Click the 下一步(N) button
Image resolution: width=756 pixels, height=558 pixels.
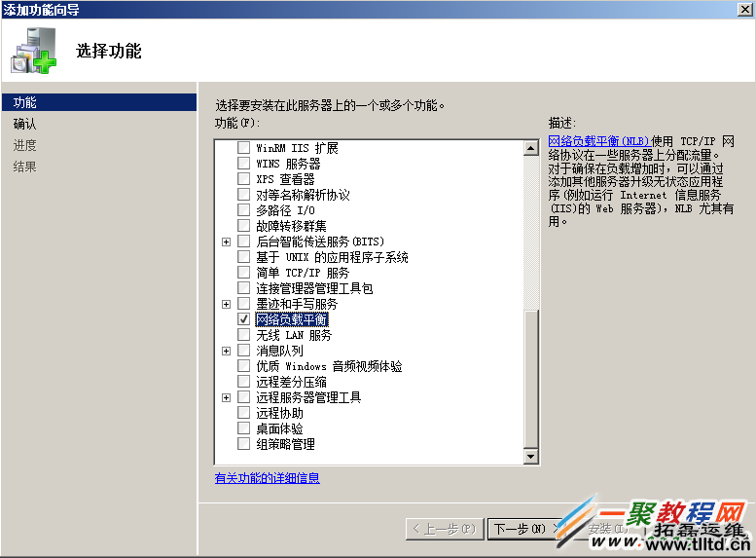coord(525,529)
